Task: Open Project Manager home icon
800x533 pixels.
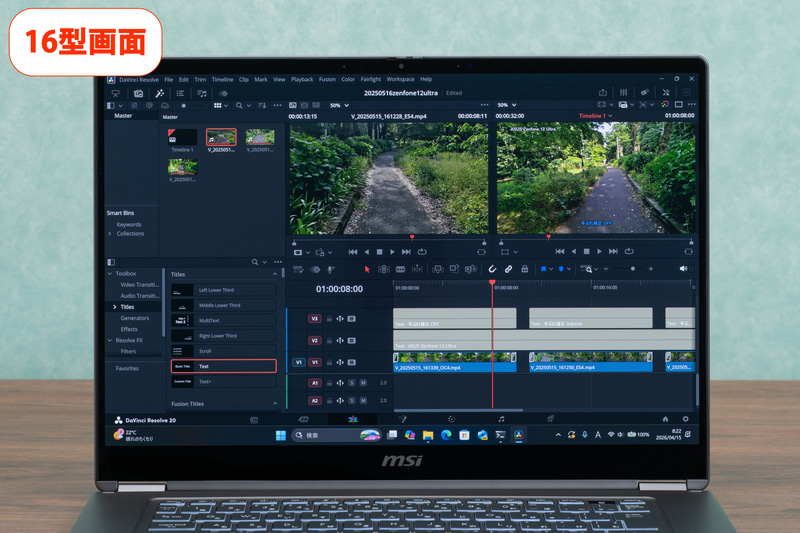Action: (665, 419)
